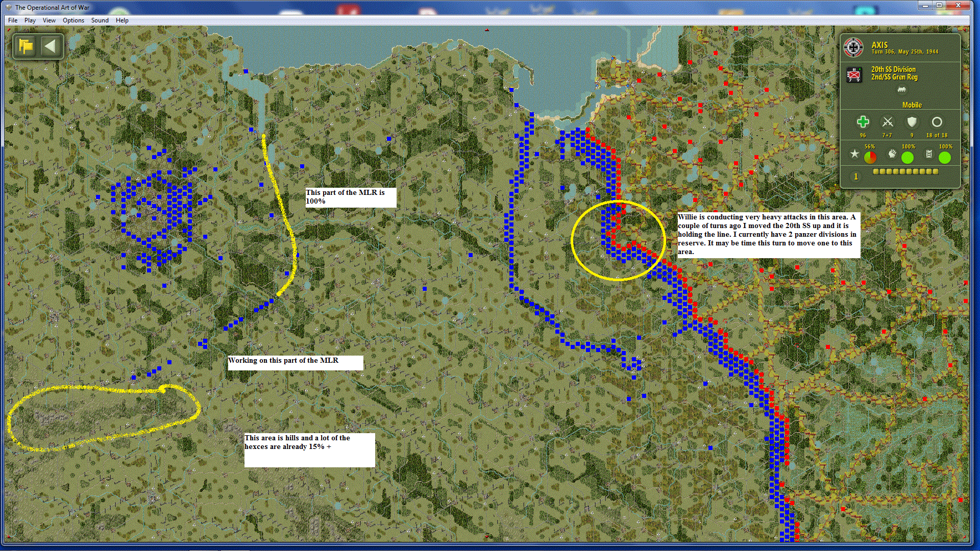Click the application icon in the title bar
Image resolution: width=980 pixels, height=551 pixels.
coord(9,7)
